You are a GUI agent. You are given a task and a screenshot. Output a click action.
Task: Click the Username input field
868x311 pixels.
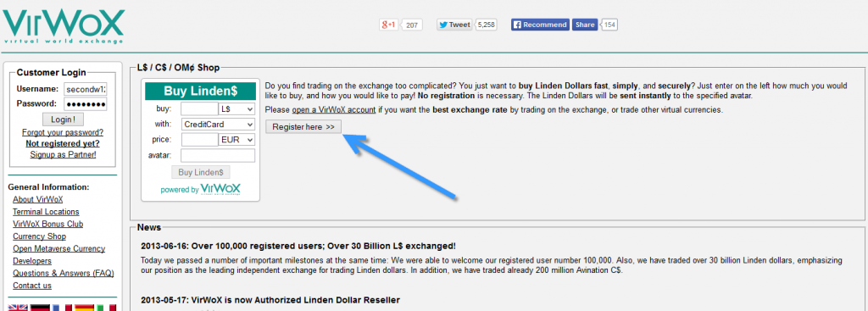coord(86,89)
